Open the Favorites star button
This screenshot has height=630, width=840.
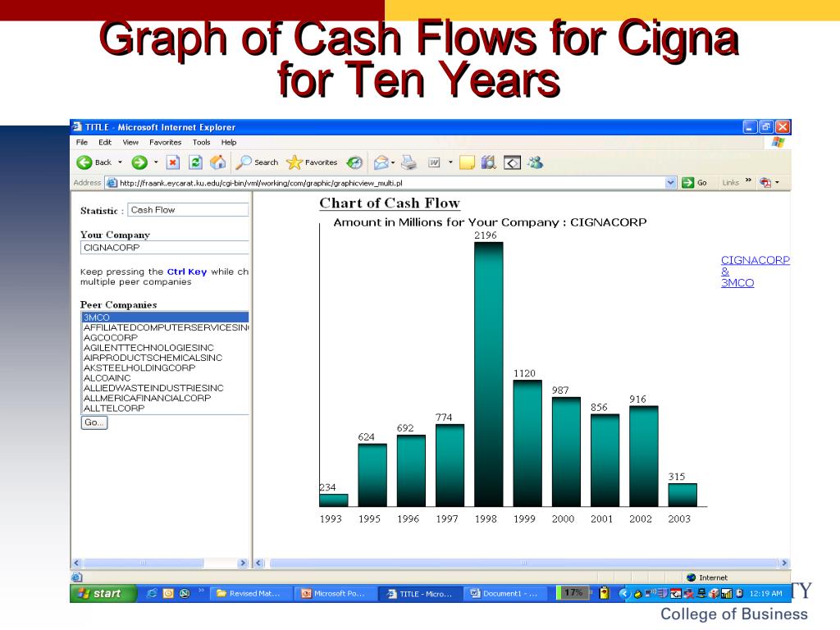(312, 162)
